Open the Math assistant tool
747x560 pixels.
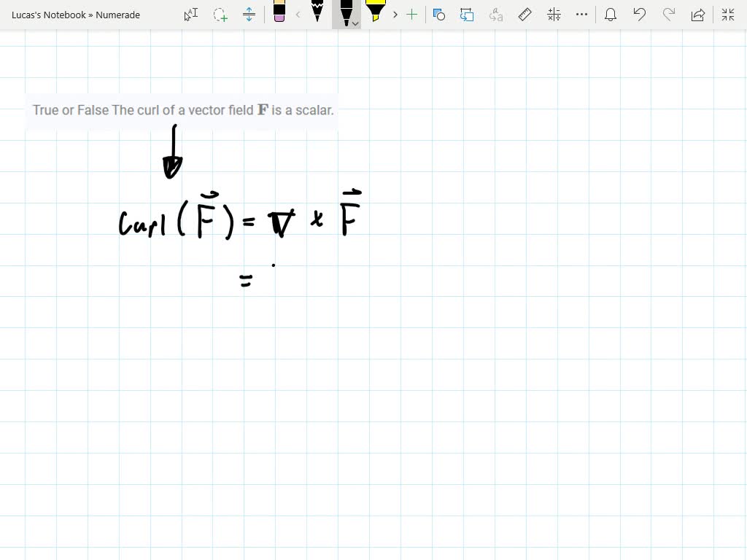click(553, 15)
